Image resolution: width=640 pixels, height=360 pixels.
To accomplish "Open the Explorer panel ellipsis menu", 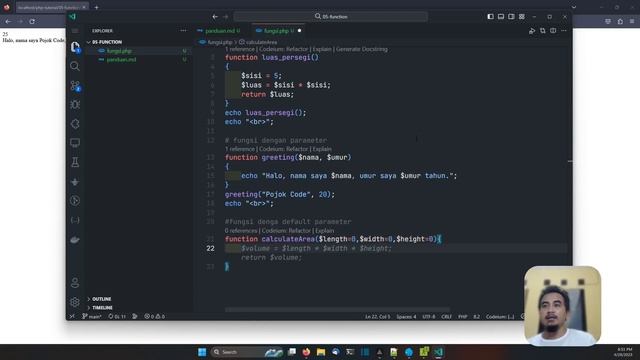I will [183, 31].
